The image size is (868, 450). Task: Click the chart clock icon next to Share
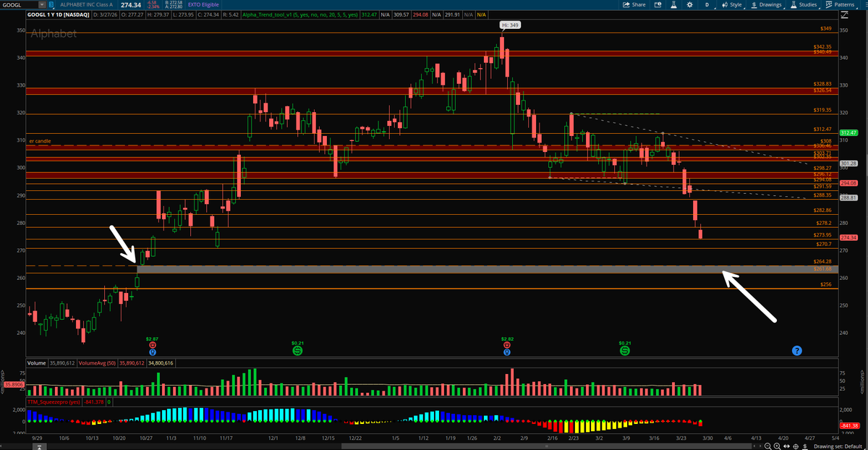click(x=658, y=4)
